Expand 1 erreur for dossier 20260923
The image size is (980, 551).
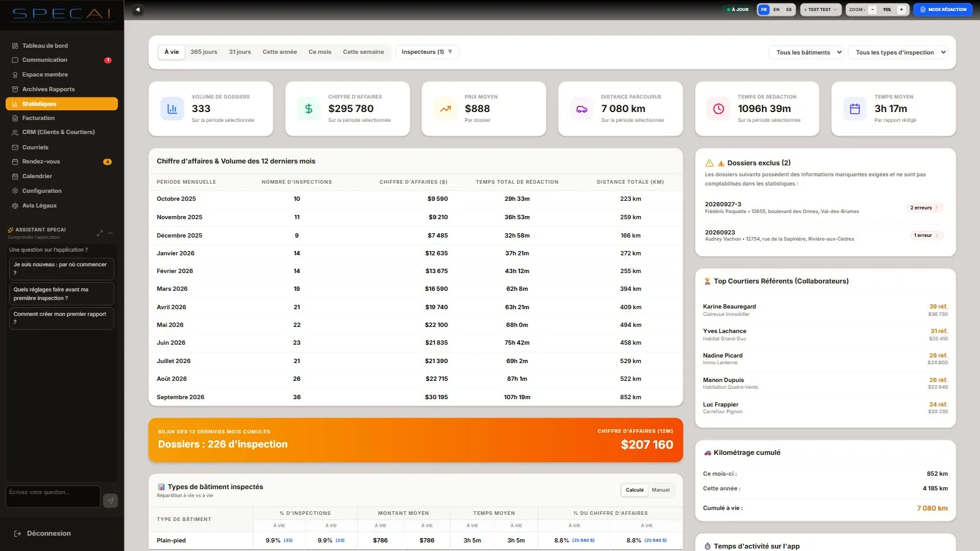926,235
